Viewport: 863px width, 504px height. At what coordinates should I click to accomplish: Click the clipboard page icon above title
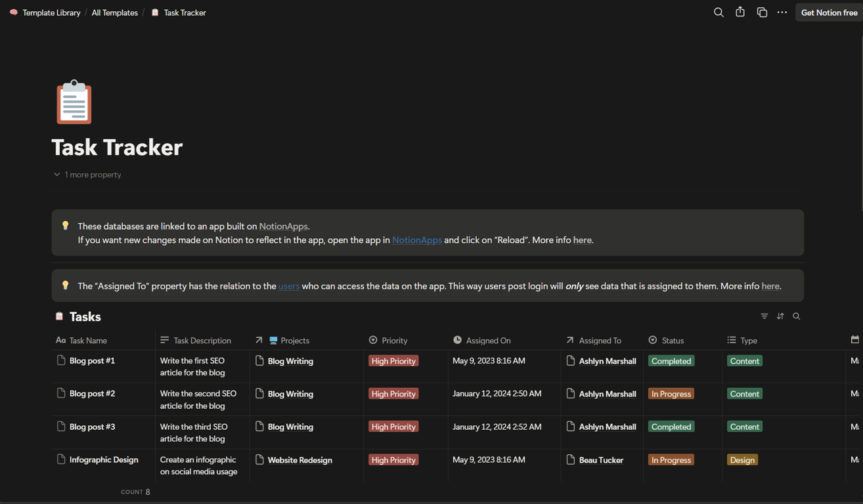click(x=74, y=102)
